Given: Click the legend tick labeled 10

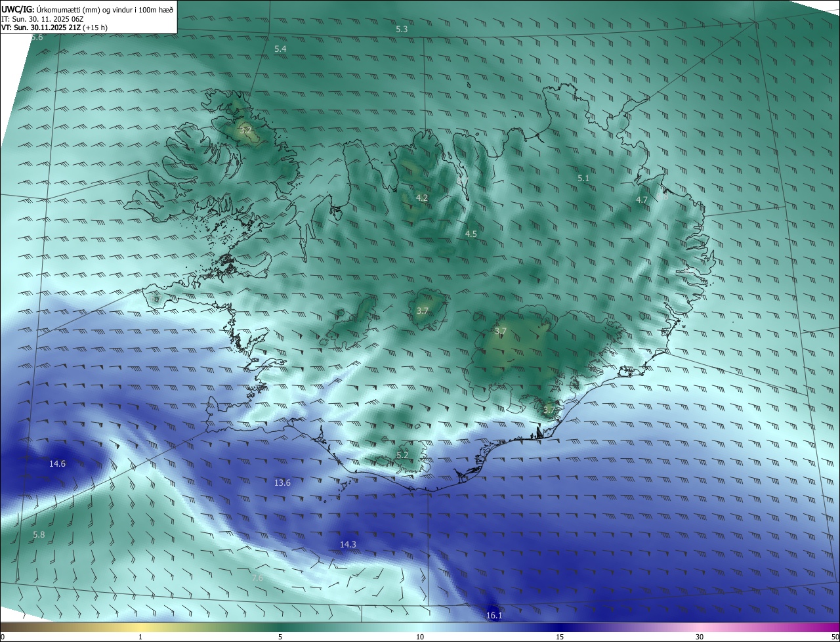Looking at the screenshot, I should click(420, 637).
